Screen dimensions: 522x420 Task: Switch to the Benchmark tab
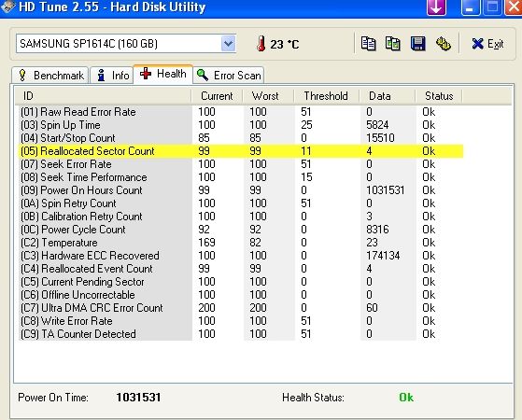(x=50, y=76)
